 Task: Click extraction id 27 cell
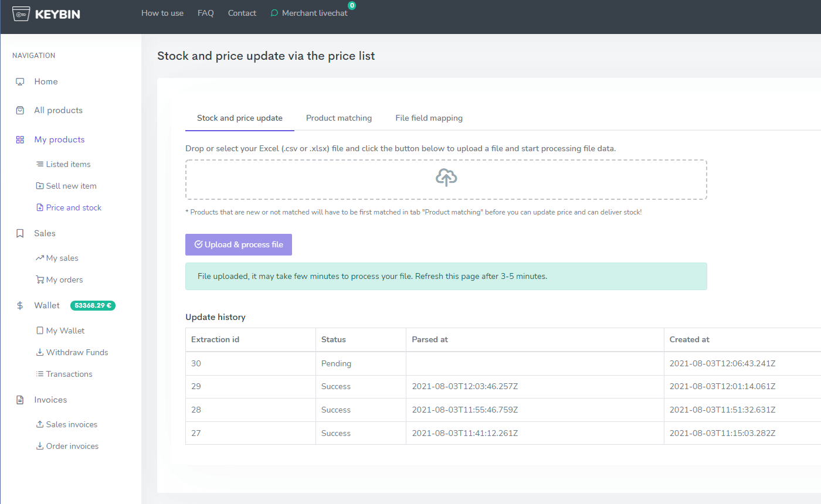pyautogui.click(x=250, y=434)
